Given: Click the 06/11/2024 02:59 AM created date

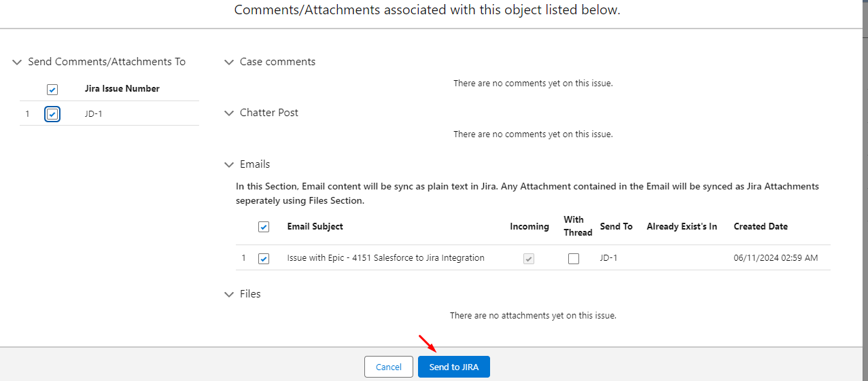Looking at the screenshot, I should point(776,258).
